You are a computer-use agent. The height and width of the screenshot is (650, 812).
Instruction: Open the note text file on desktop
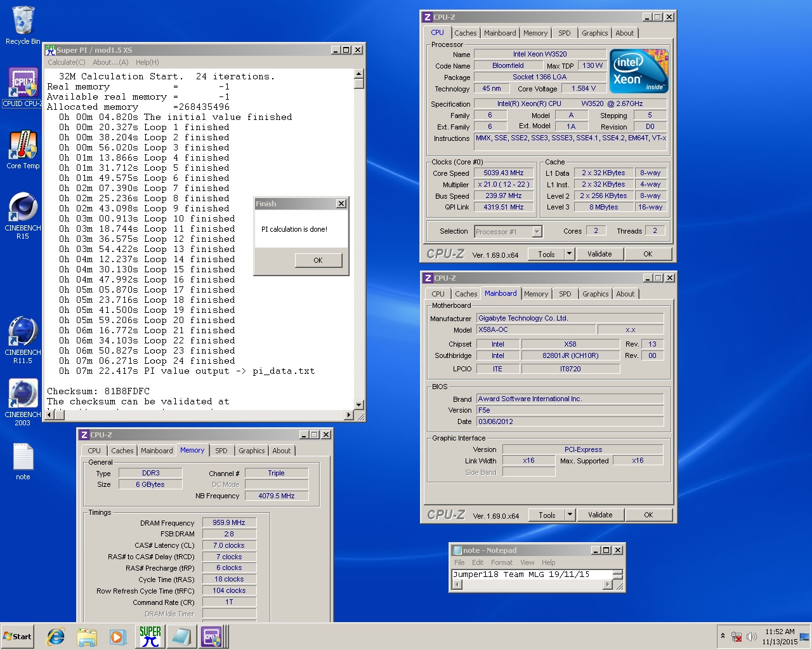point(23,462)
